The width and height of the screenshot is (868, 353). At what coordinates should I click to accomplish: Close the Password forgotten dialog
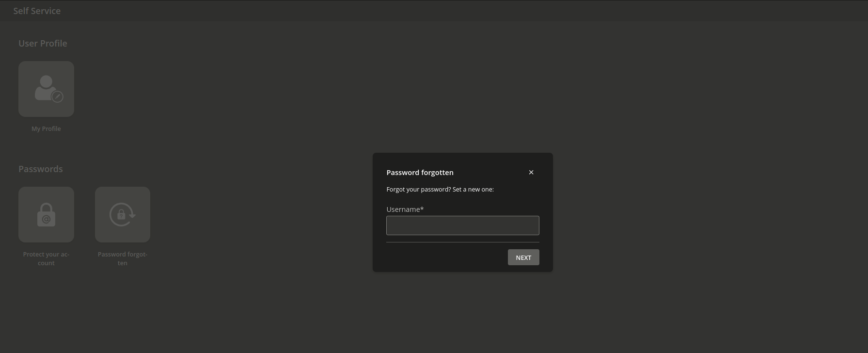coord(531,172)
